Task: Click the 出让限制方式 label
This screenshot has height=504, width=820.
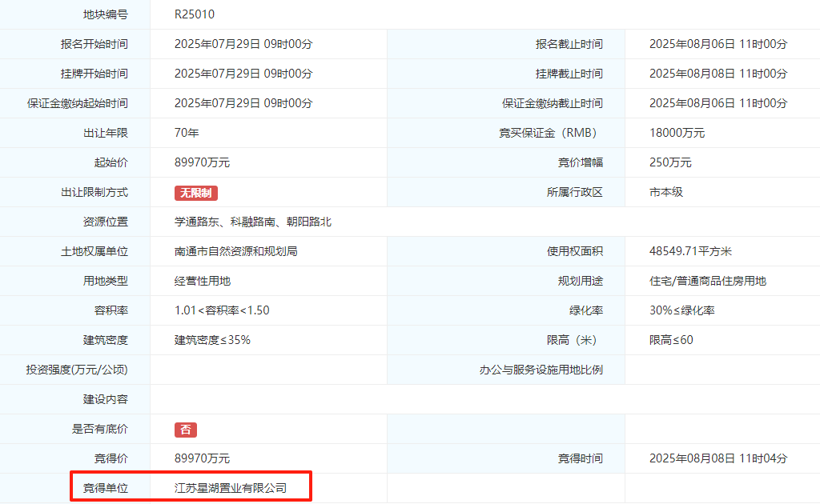Action: [94, 192]
